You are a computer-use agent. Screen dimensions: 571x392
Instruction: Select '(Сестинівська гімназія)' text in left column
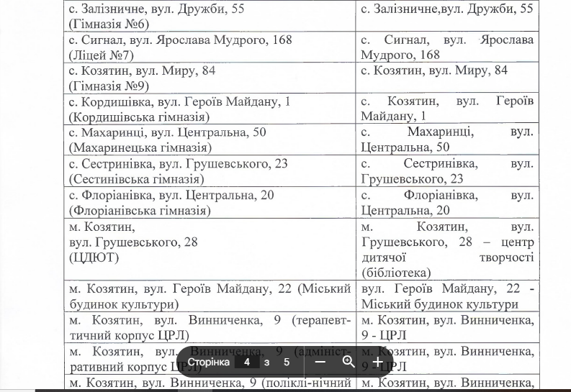coord(135,179)
